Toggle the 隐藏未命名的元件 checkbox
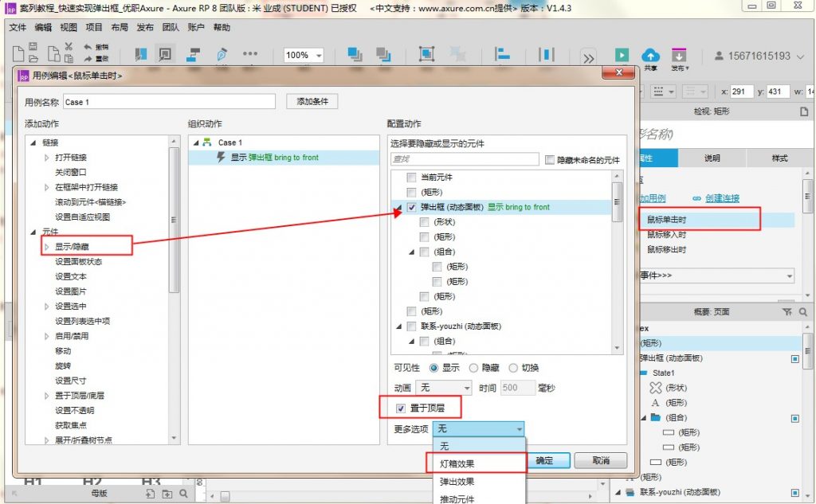 (x=550, y=160)
